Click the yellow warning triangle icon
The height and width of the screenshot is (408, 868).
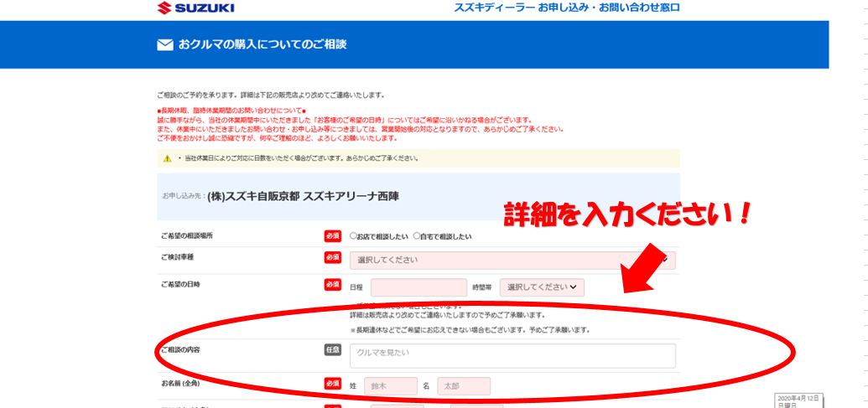coord(167,158)
